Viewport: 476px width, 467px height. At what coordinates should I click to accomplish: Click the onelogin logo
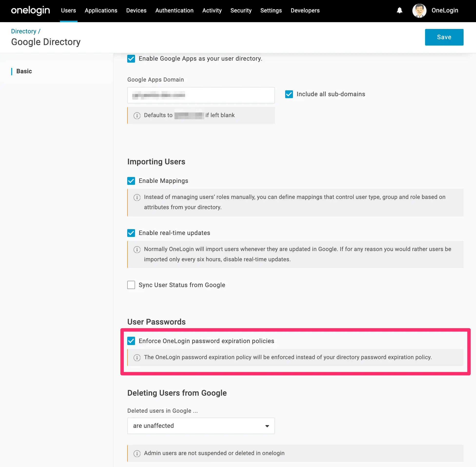[x=30, y=10]
